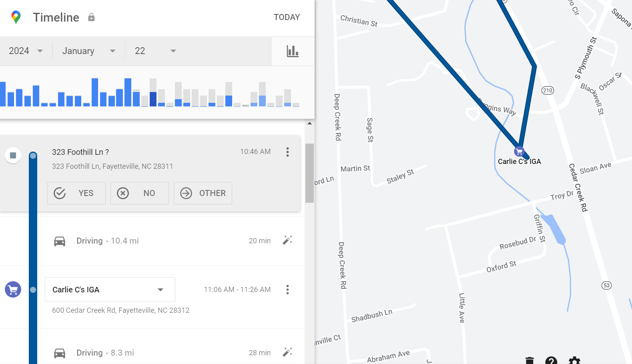
Task: Expand the January month dropdown
Action: (88, 51)
